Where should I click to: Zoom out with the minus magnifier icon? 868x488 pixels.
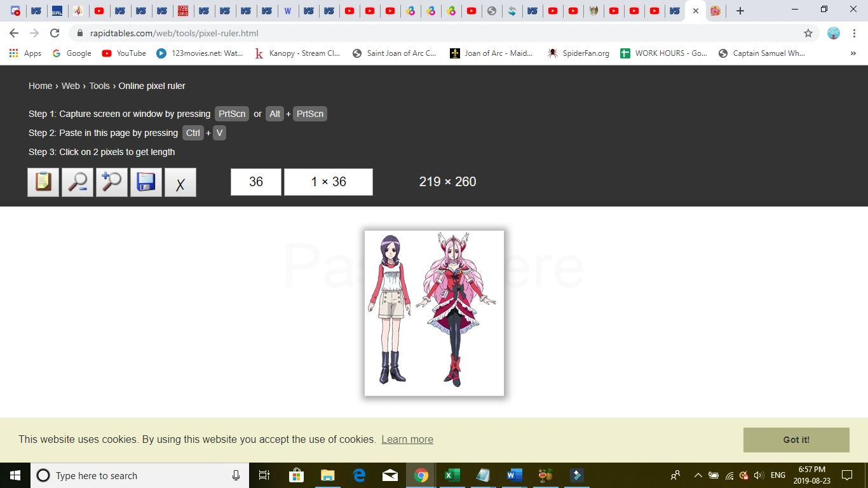point(78,182)
